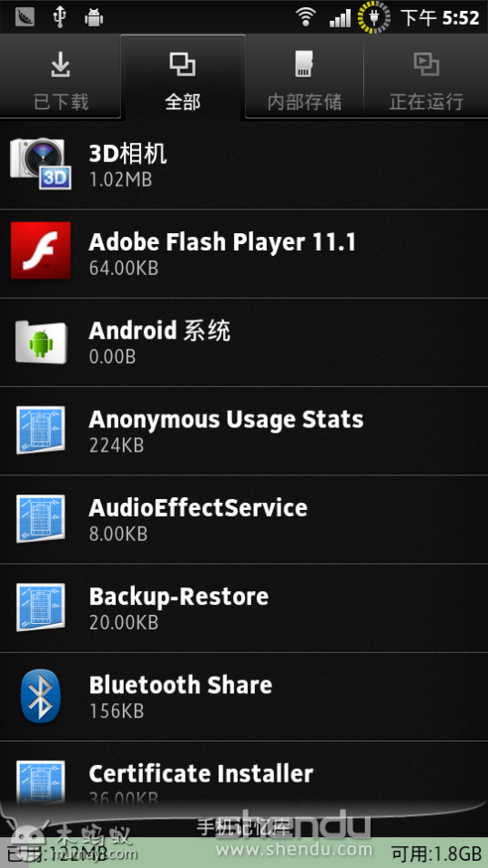Select the 全部 tab
The height and width of the screenshot is (868, 488).
click(x=183, y=77)
